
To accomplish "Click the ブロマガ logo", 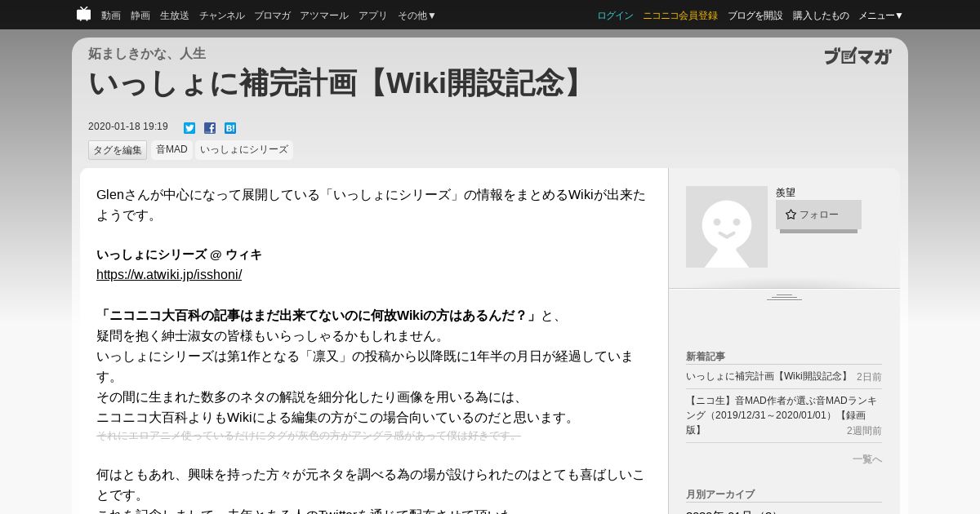I will click(x=857, y=56).
